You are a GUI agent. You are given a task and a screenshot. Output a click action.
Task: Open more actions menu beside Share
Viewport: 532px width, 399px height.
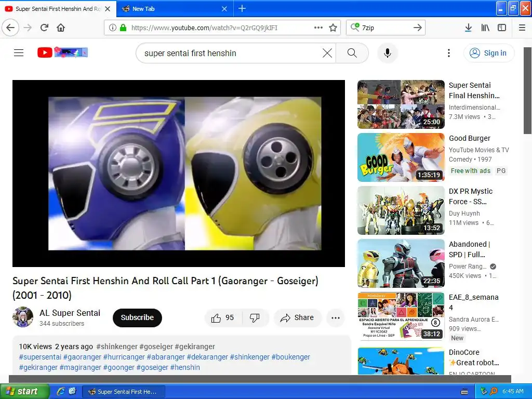(x=336, y=318)
